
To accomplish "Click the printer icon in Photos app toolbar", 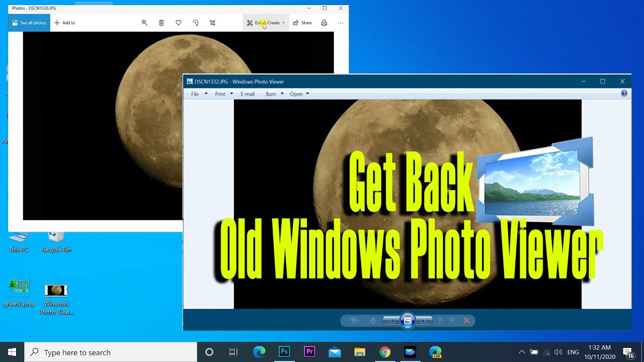I will click(x=324, y=23).
